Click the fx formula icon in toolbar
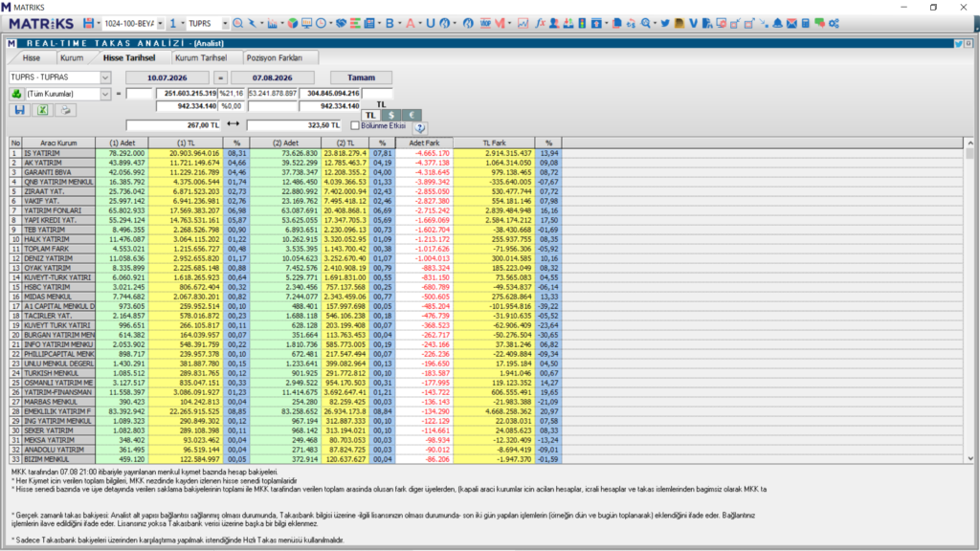Image resolution: width=980 pixels, height=551 pixels. point(540,23)
